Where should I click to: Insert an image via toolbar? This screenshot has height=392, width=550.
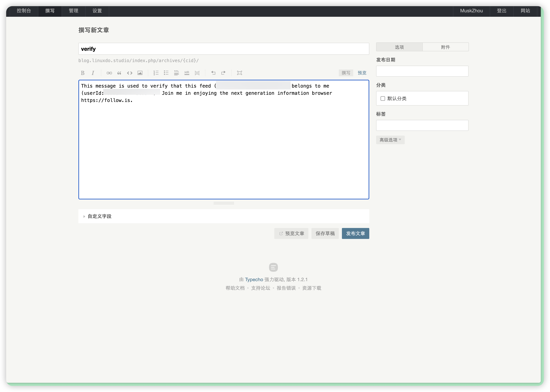(x=140, y=73)
